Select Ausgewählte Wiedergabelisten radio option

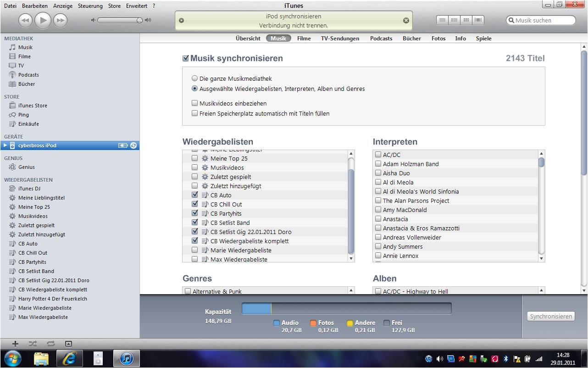click(195, 89)
